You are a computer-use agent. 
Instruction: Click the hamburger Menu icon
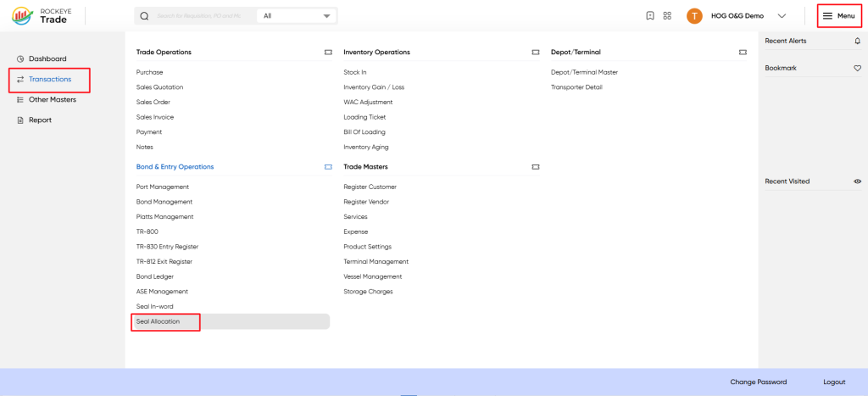827,16
